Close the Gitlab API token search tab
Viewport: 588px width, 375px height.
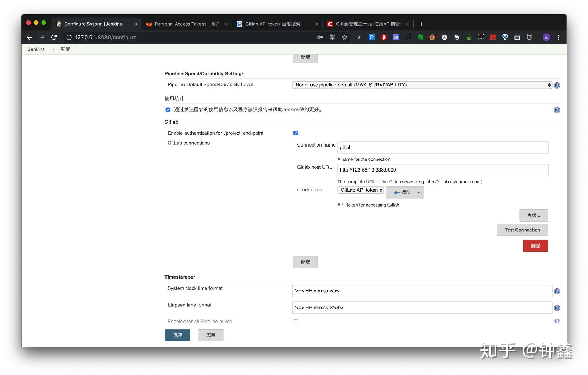point(317,24)
